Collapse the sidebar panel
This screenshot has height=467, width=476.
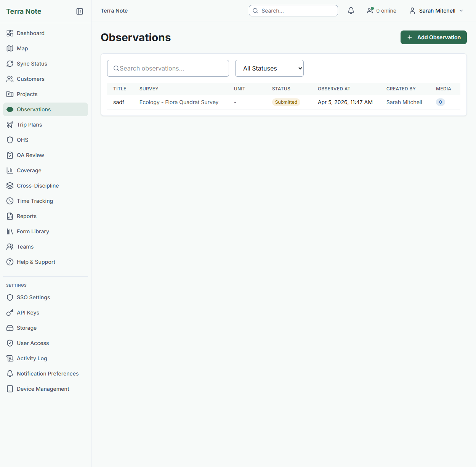coord(80,11)
